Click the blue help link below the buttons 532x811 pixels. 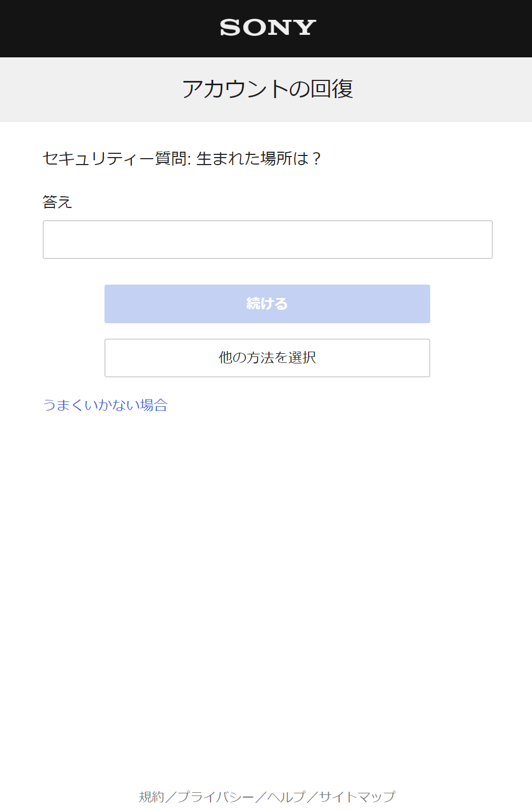tap(106, 405)
